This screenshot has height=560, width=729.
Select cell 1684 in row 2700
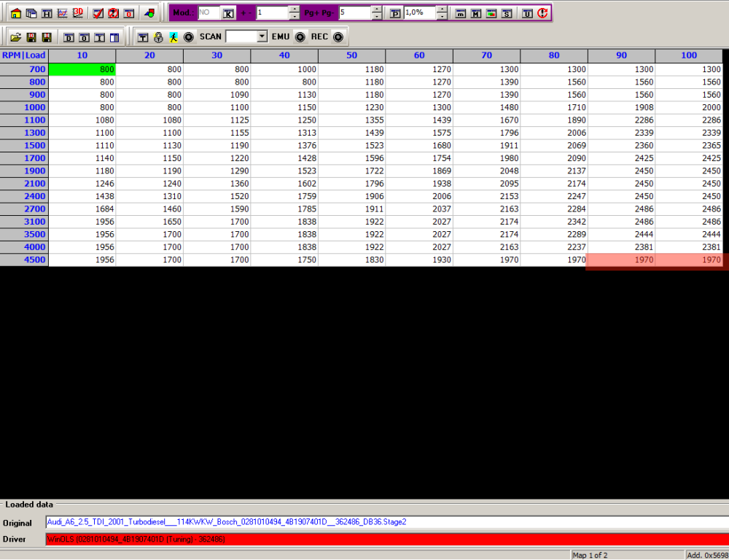pos(82,209)
